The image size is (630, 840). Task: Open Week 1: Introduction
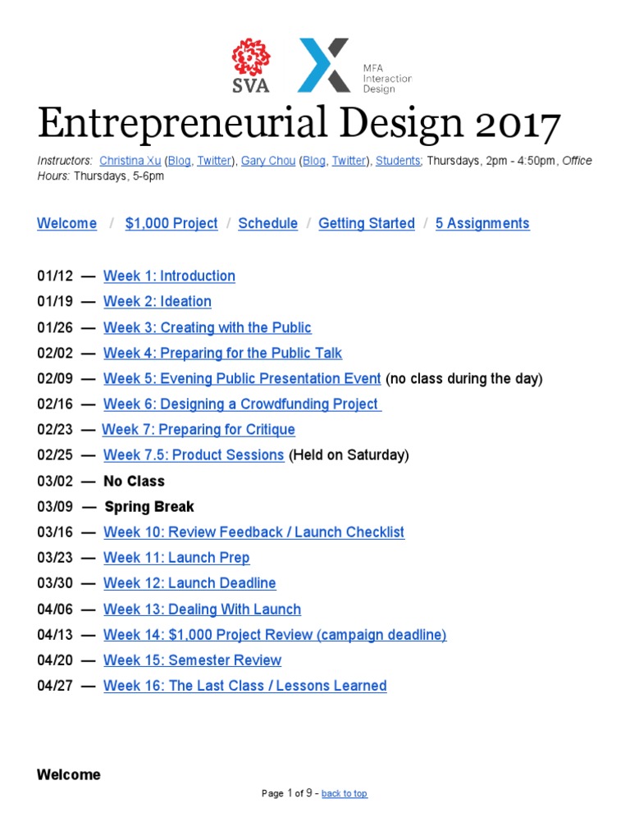(169, 276)
